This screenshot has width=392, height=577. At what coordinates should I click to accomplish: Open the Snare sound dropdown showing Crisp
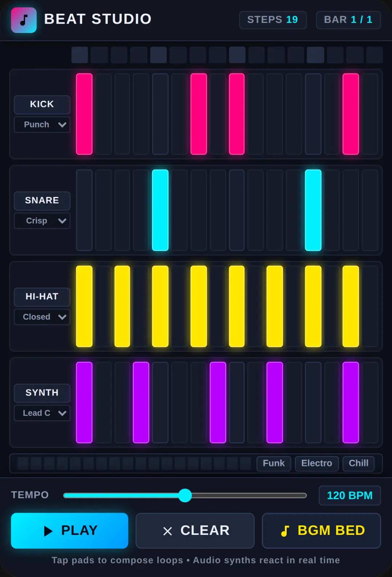pyautogui.click(x=42, y=221)
